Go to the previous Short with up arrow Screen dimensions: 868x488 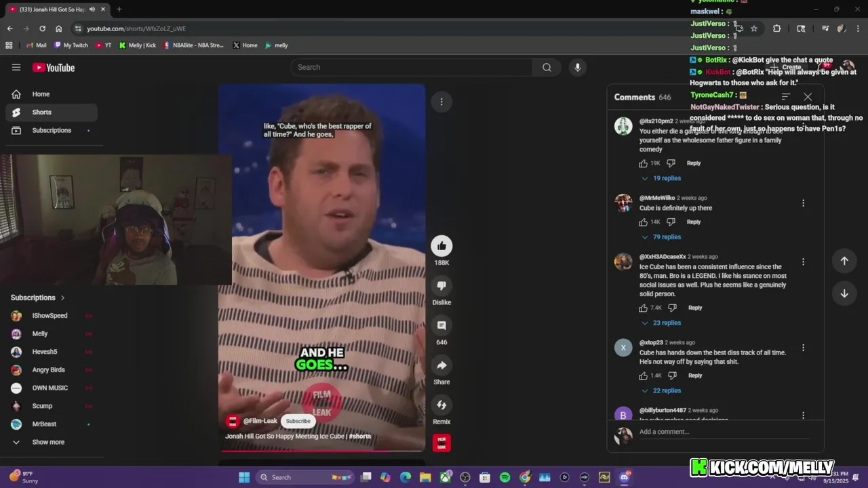click(x=844, y=261)
